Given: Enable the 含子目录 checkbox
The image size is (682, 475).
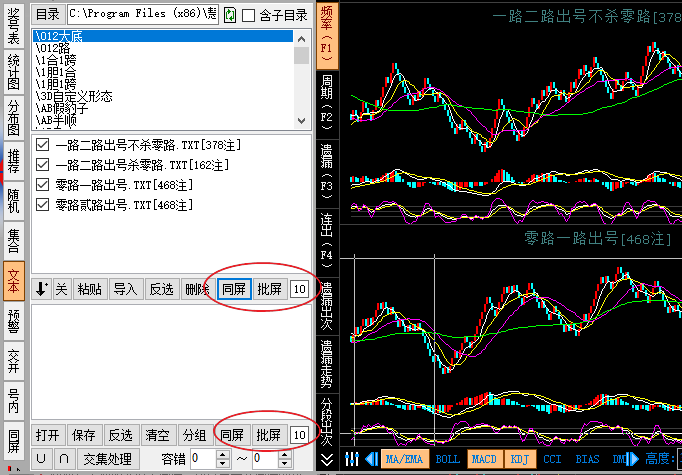Looking at the screenshot, I should 249,15.
